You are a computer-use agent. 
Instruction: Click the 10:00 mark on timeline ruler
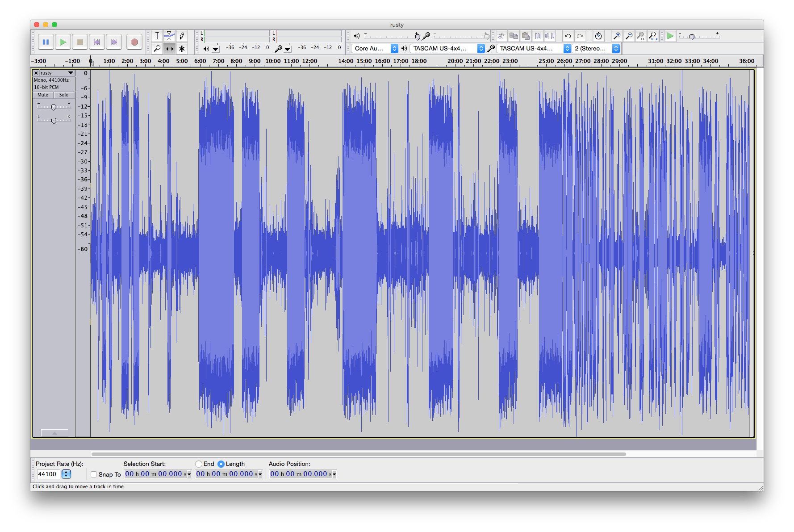tap(273, 61)
